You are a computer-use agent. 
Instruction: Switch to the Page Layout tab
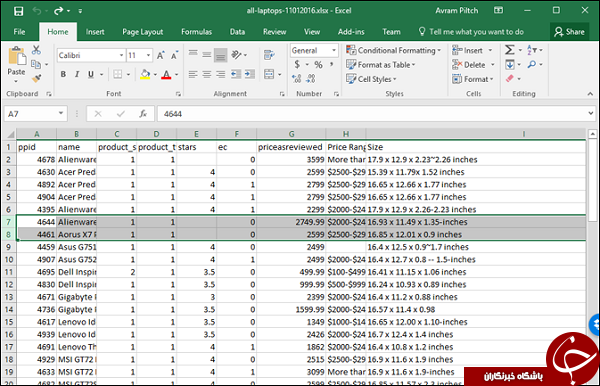(143, 32)
